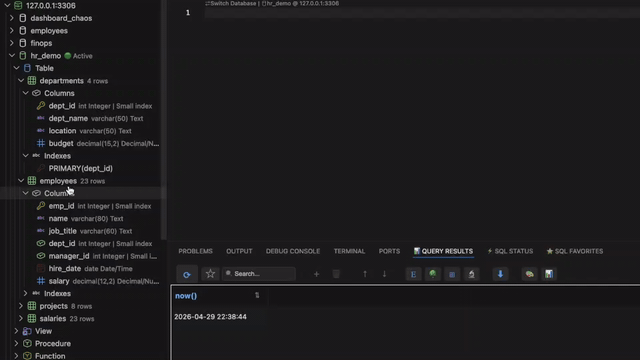Click the 127.0.0.1:3306 server connection icon
The height and width of the screenshot is (360, 640).
[x=18, y=5]
